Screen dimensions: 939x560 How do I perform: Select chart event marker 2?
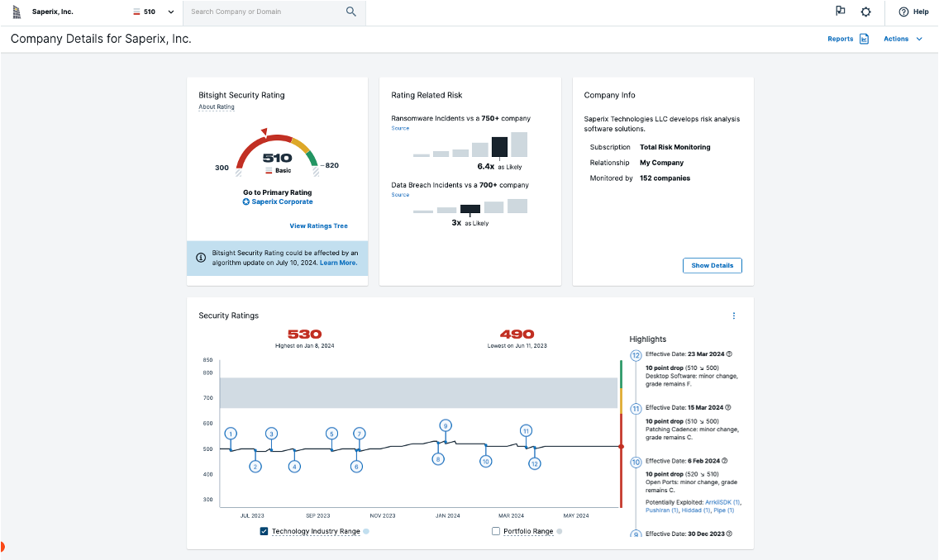coord(255,467)
